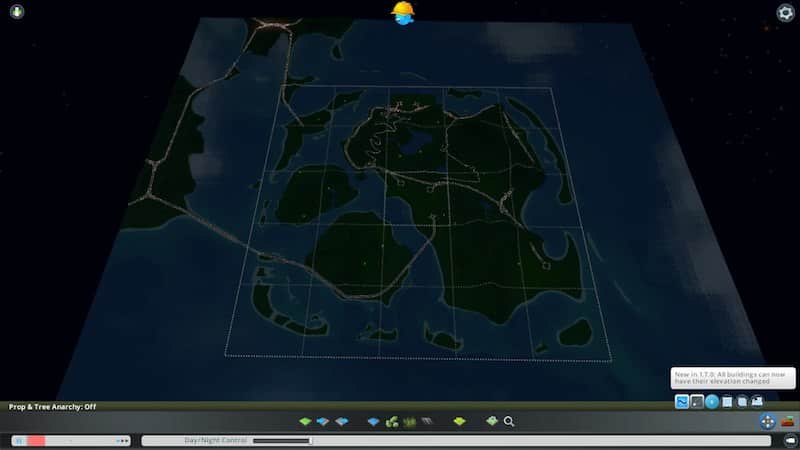800x450 pixels.
Task: Toggle the blue wave curve mode
Action: click(x=682, y=402)
